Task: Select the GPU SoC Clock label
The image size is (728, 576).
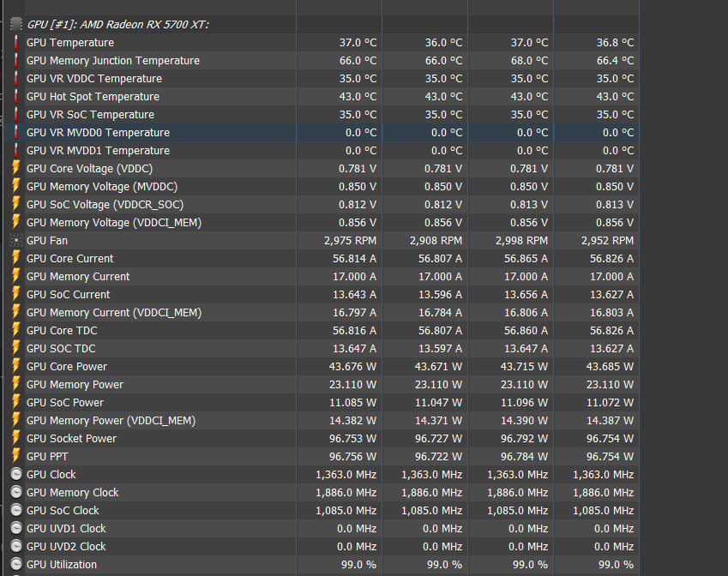Action: (63, 511)
